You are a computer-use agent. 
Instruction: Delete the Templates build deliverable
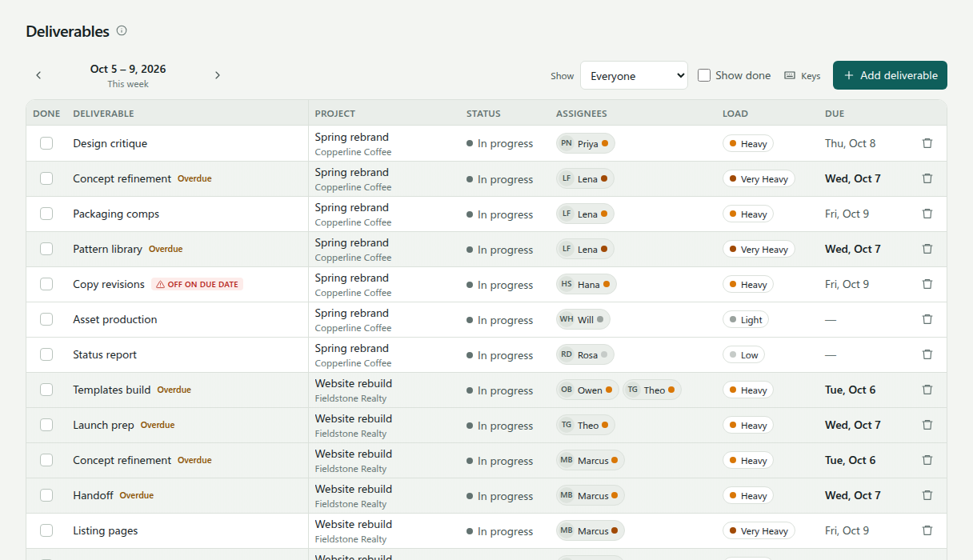(x=927, y=390)
